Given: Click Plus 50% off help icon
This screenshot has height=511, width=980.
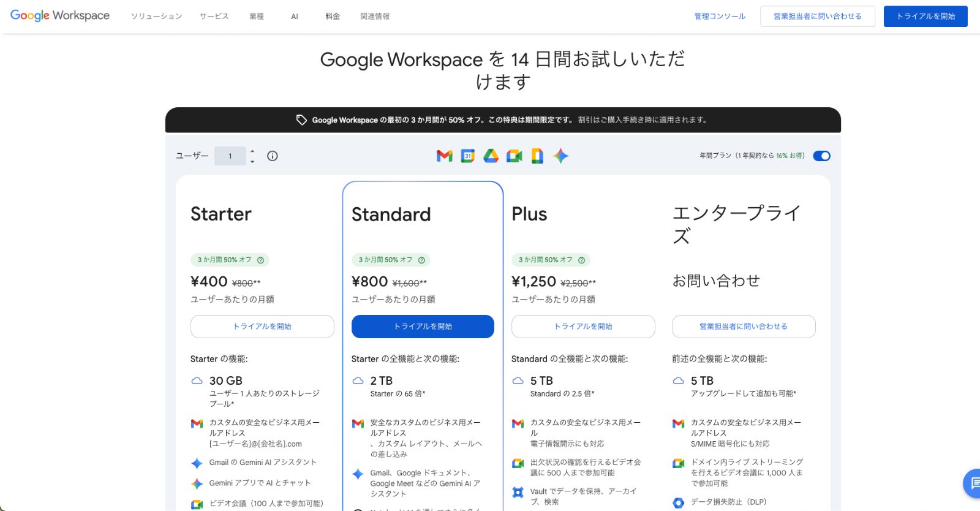Looking at the screenshot, I should click(x=581, y=260).
